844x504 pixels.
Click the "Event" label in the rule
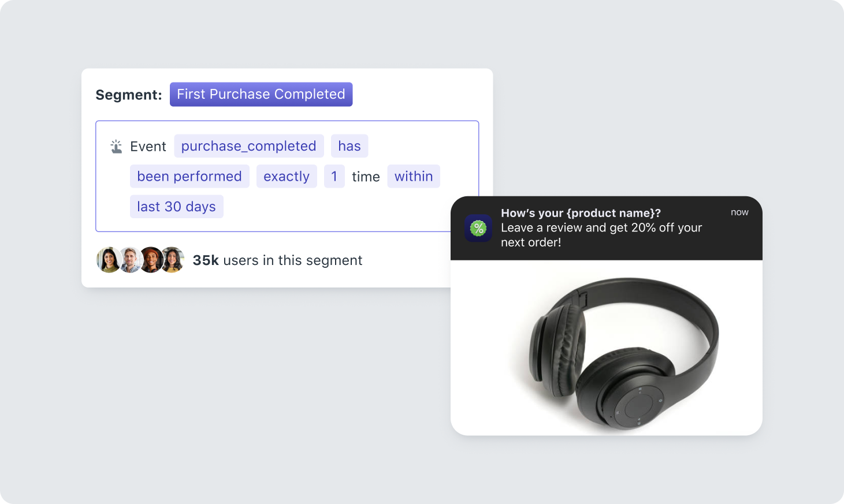(148, 147)
